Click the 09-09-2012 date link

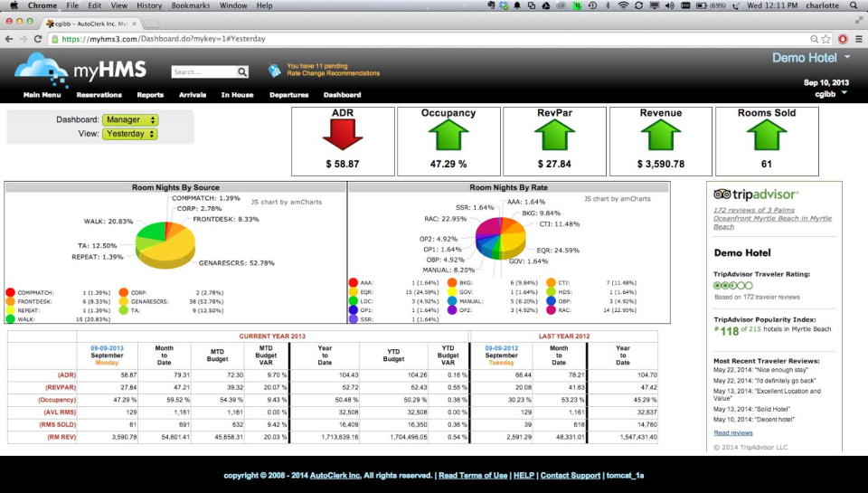[502, 348]
